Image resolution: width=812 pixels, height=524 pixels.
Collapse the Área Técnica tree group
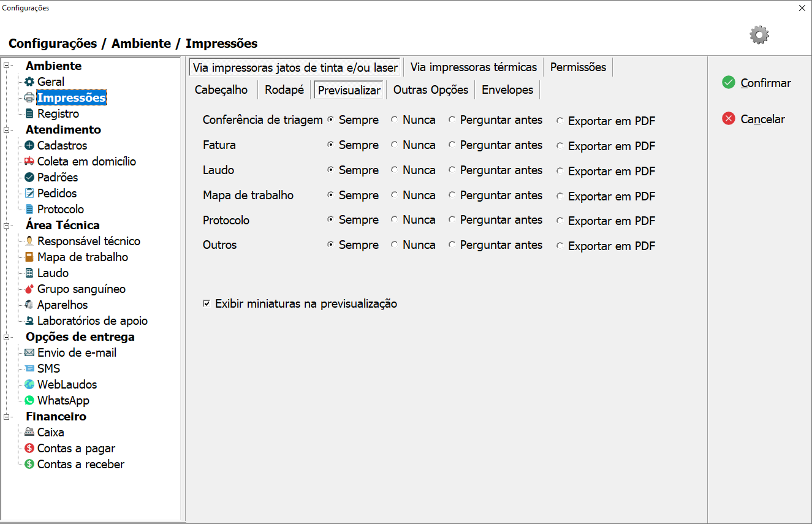(7, 225)
